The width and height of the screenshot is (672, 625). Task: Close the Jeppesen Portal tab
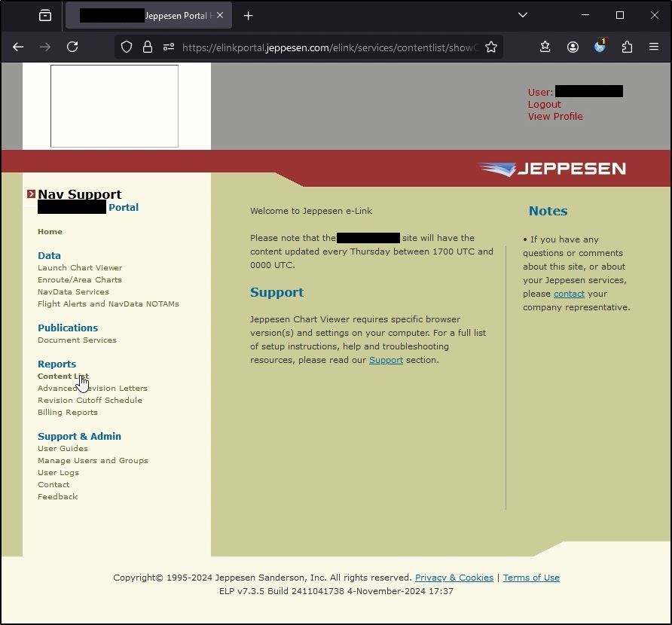[x=220, y=15]
